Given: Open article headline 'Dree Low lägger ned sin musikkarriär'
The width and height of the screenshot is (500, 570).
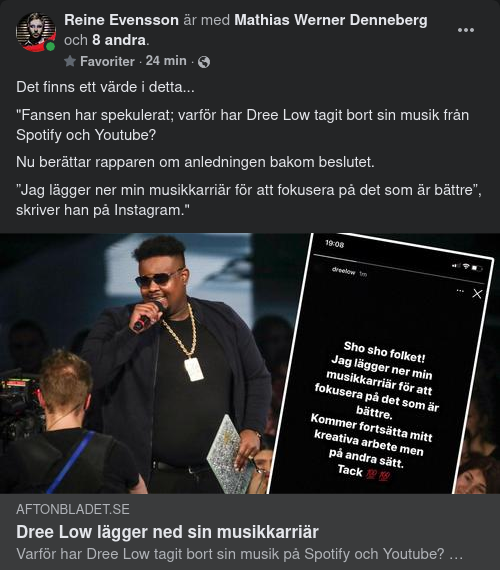Looking at the screenshot, I should (x=167, y=532).
